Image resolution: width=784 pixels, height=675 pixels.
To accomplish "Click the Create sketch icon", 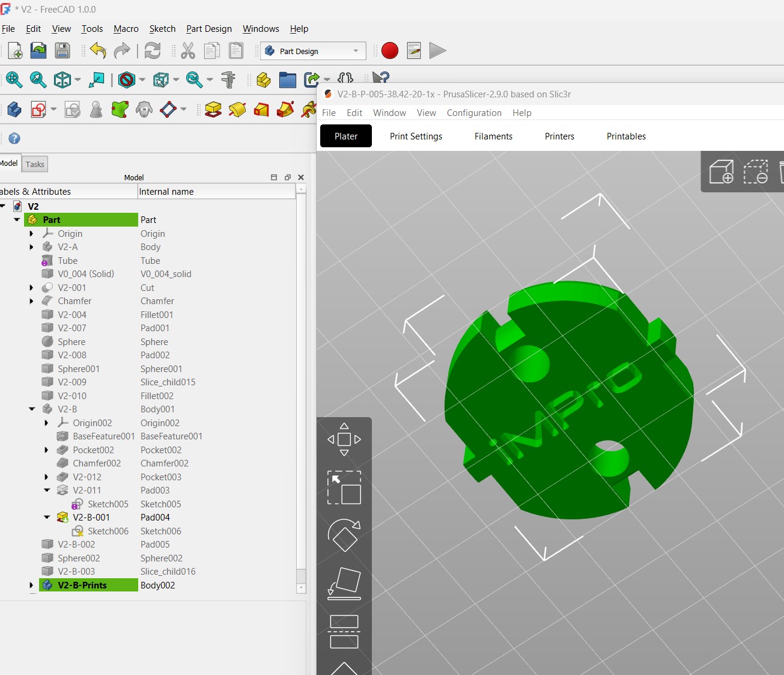I will 39,110.
